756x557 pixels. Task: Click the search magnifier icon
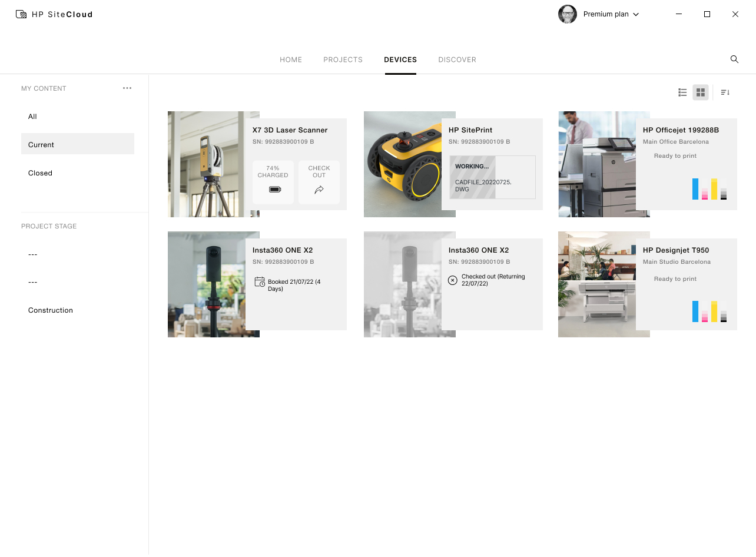[x=734, y=59]
